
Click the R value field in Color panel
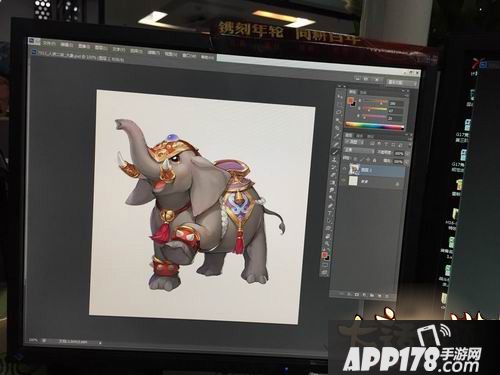tap(395, 103)
